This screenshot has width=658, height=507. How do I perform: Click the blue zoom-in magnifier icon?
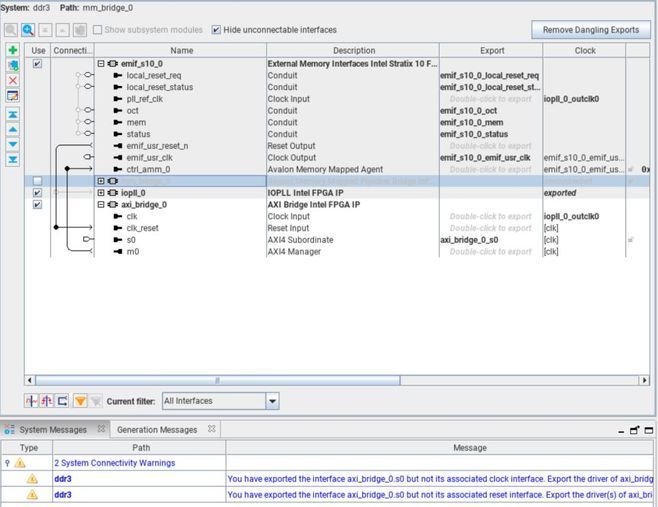click(28, 30)
